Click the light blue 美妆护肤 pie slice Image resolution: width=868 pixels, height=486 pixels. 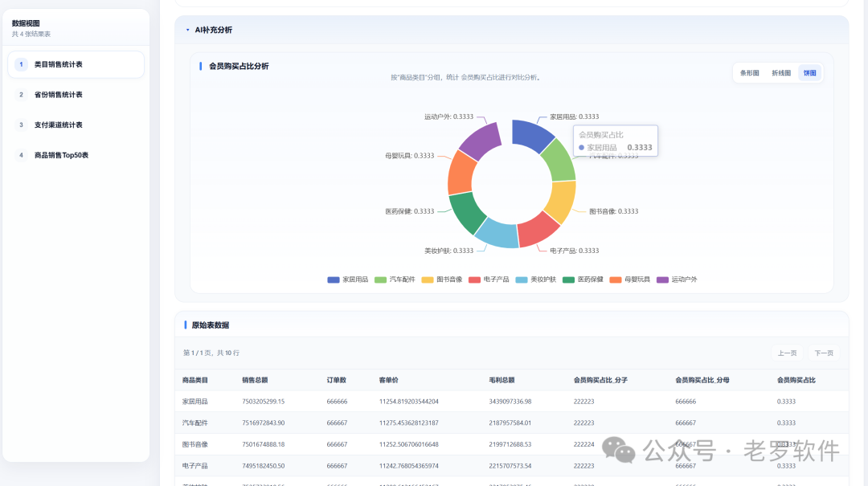[497, 234]
